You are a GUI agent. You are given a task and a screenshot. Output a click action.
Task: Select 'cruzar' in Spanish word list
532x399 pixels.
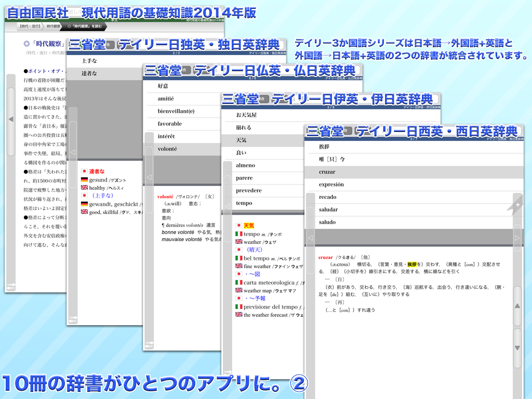(x=414, y=172)
